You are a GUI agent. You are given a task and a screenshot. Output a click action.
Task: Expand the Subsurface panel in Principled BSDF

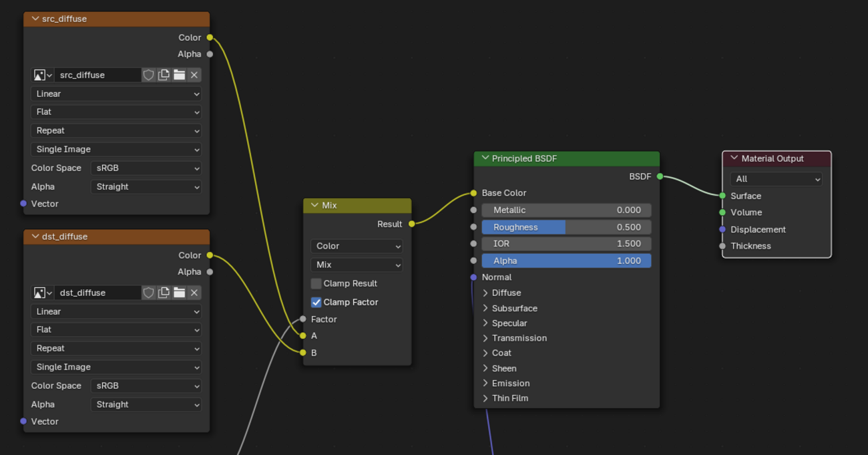tap(486, 308)
